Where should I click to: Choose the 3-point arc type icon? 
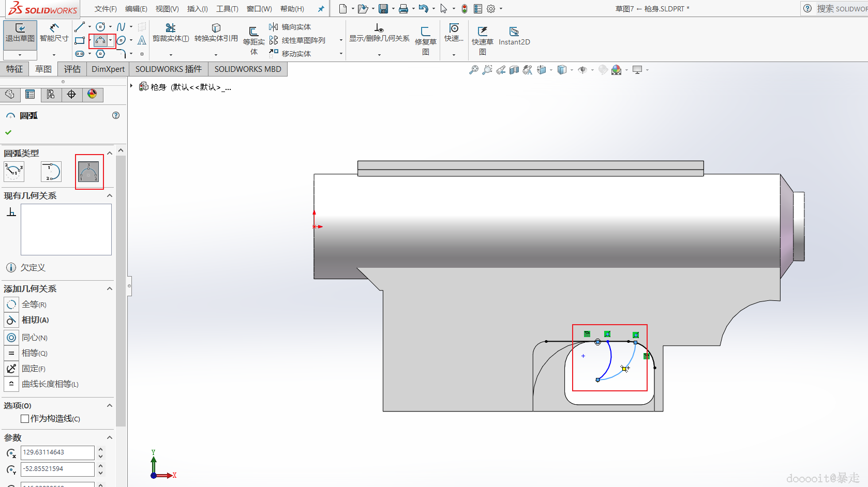tap(88, 172)
